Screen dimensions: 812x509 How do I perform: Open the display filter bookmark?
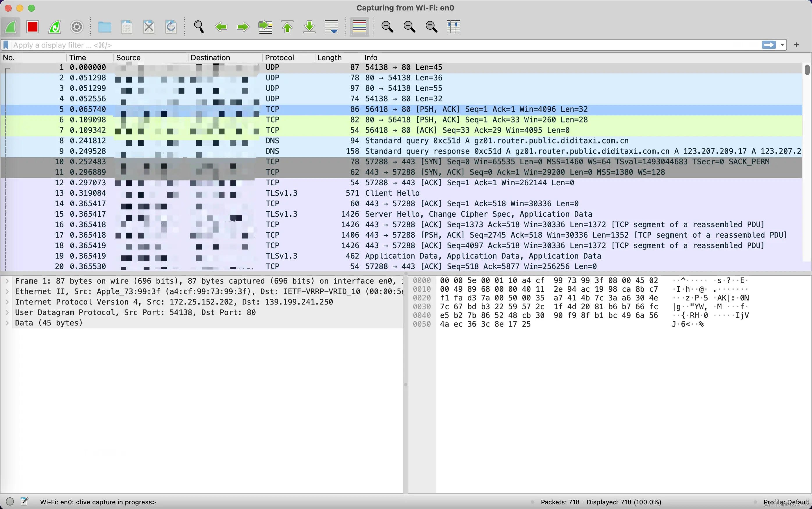(6, 45)
